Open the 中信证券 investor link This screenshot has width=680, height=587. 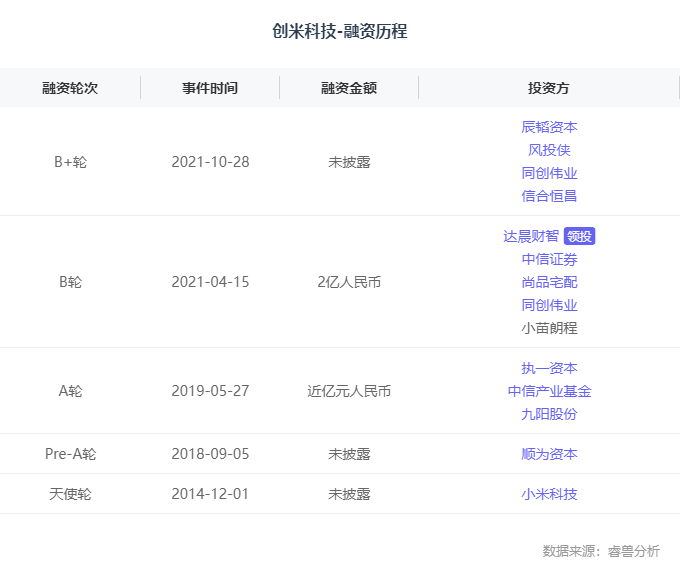[x=549, y=259]
